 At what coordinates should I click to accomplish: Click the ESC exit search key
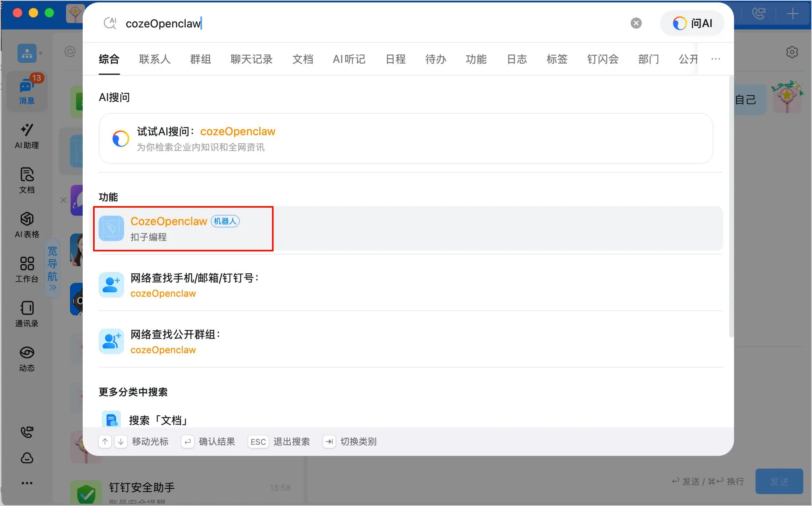tap(258, 442)
